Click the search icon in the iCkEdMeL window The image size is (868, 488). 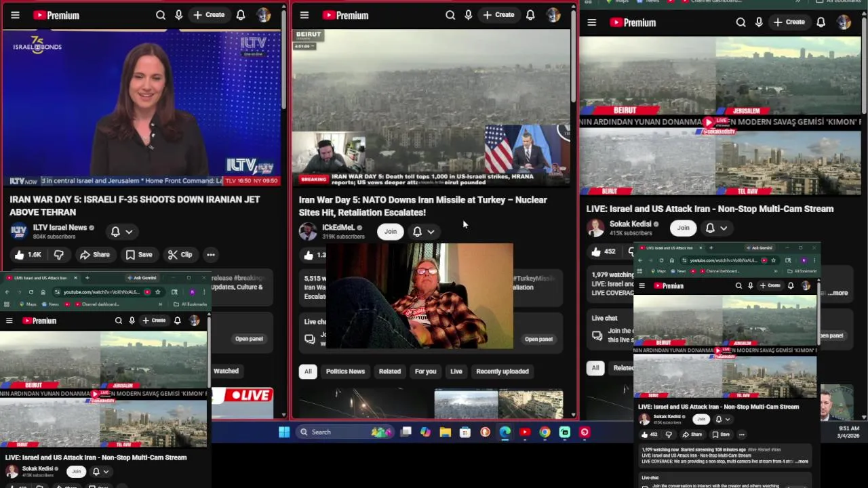point(450,15)
